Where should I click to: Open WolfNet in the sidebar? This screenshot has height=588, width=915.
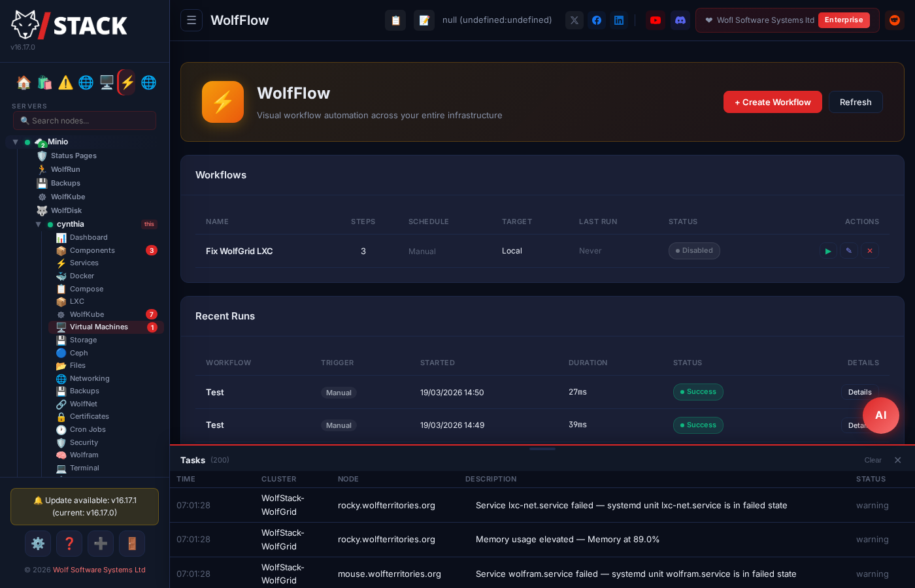[x=83, y=404]
